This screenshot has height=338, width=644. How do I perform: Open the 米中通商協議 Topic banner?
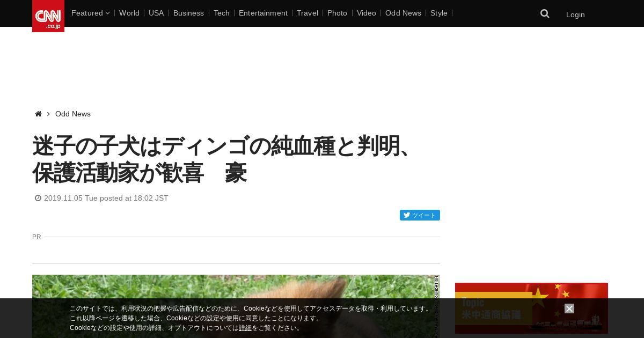tap(531, 308)
